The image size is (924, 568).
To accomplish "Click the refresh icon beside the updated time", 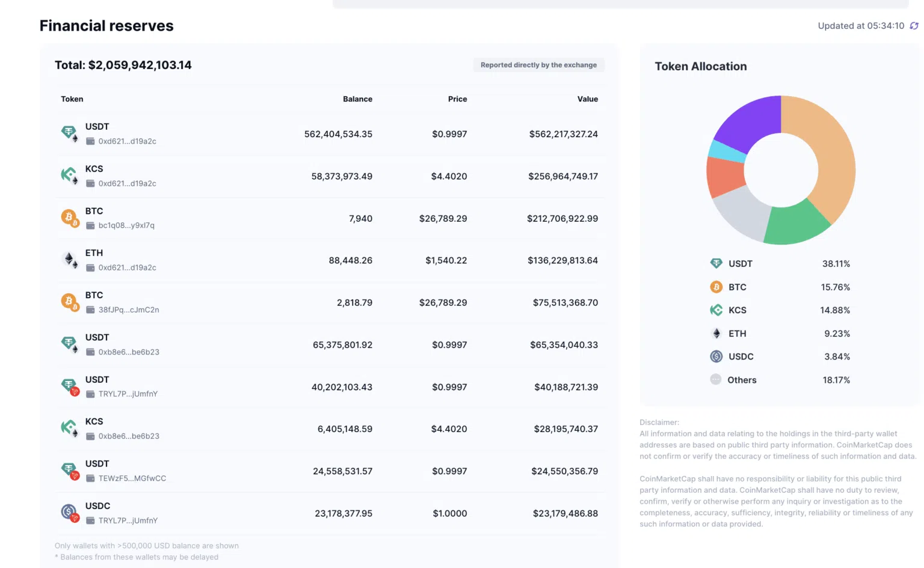I will pyautogui.click(x=914, y=26).
